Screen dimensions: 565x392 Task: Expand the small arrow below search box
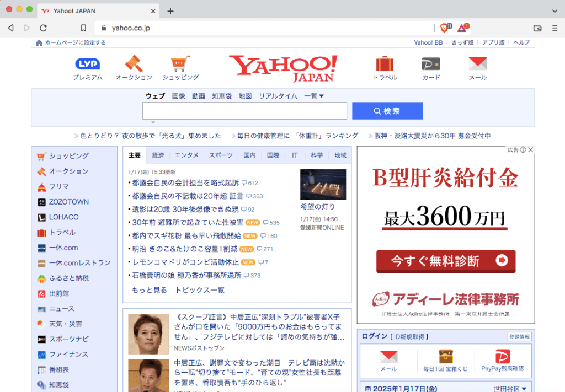point(153,122)
